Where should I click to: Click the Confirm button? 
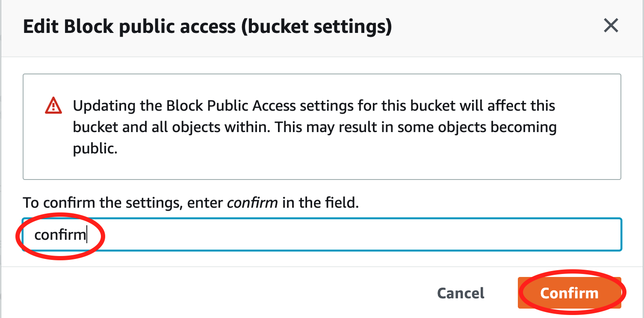pos(569,293)
